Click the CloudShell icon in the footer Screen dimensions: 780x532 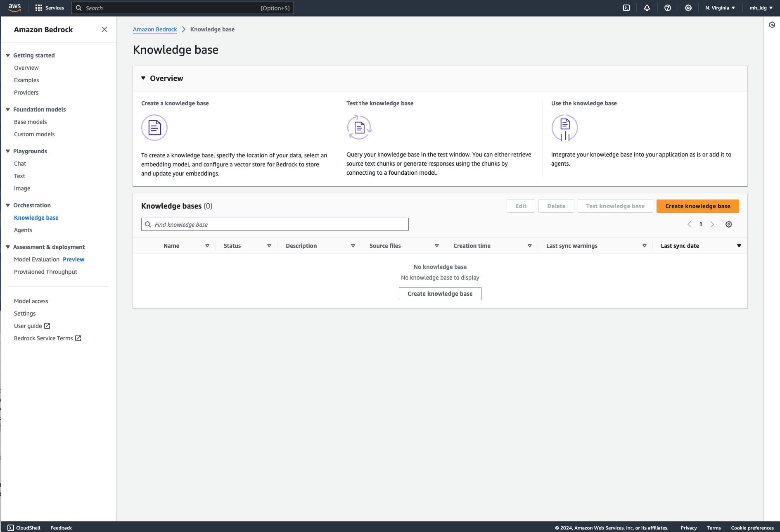(11, 528)
